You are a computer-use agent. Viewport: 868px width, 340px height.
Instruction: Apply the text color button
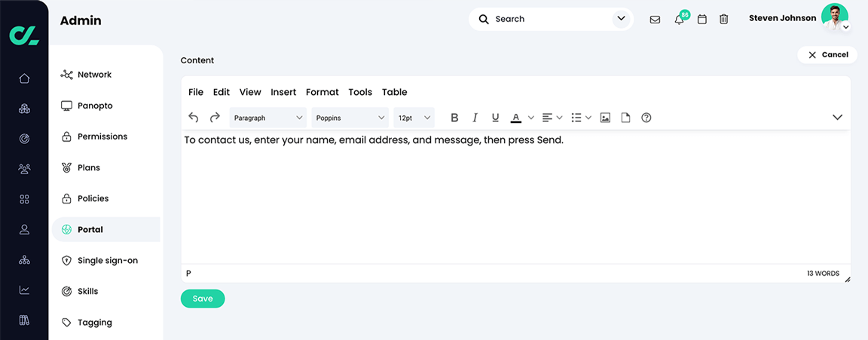click(516, 118)
